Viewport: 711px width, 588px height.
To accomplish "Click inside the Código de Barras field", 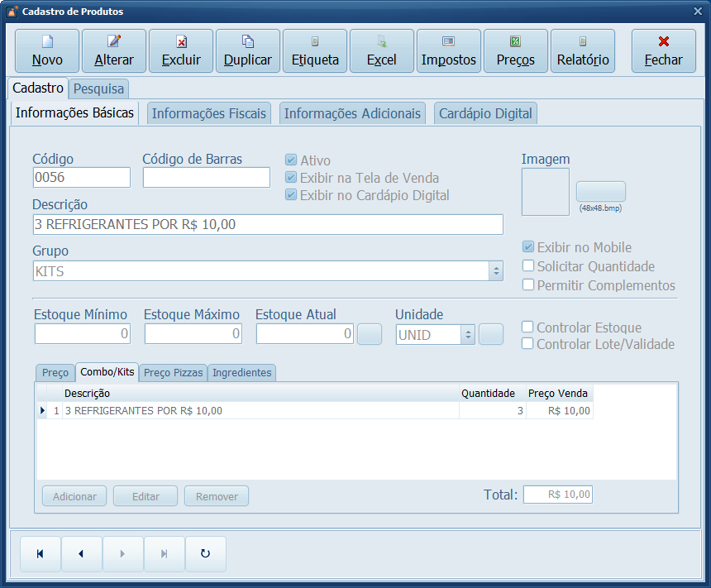I will pos(207,177).
